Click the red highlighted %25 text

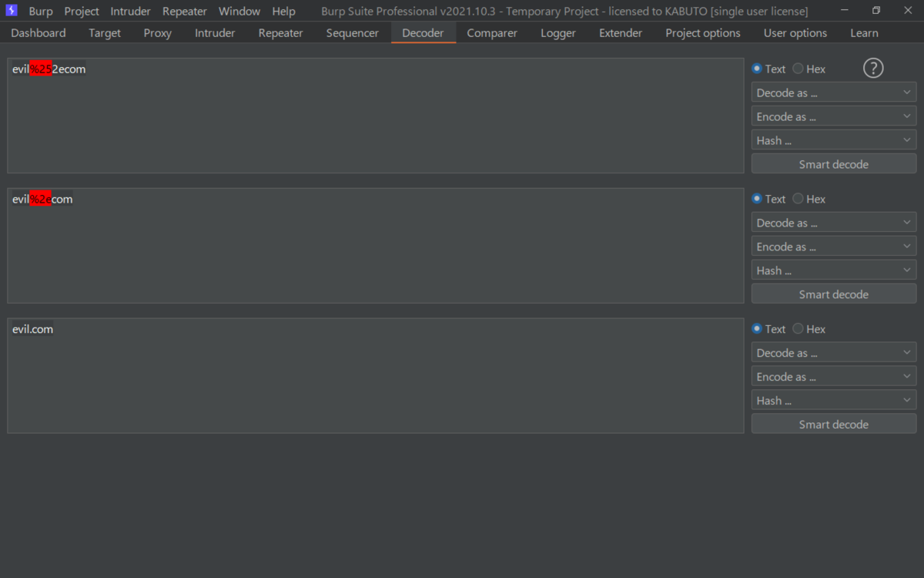41,69
